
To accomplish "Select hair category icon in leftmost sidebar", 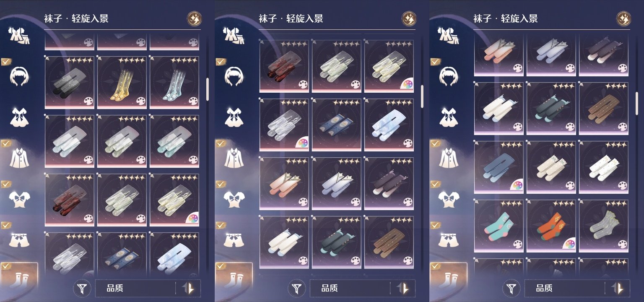I will tap(19, 76).
